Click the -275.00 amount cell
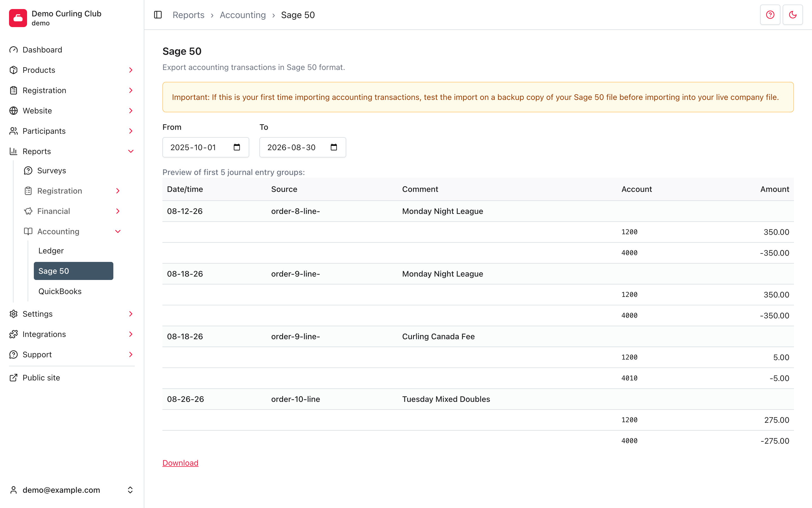The height and width of the screenshot is (508, 812). tap(775, 441)
